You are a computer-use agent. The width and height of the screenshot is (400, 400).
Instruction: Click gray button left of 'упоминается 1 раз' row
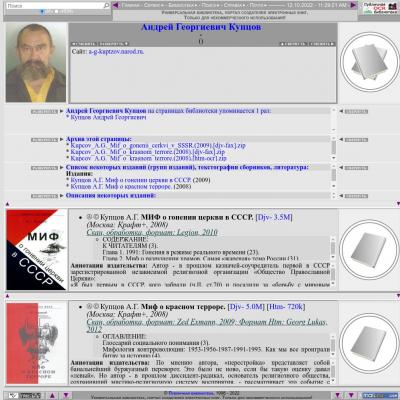[44, 111]
